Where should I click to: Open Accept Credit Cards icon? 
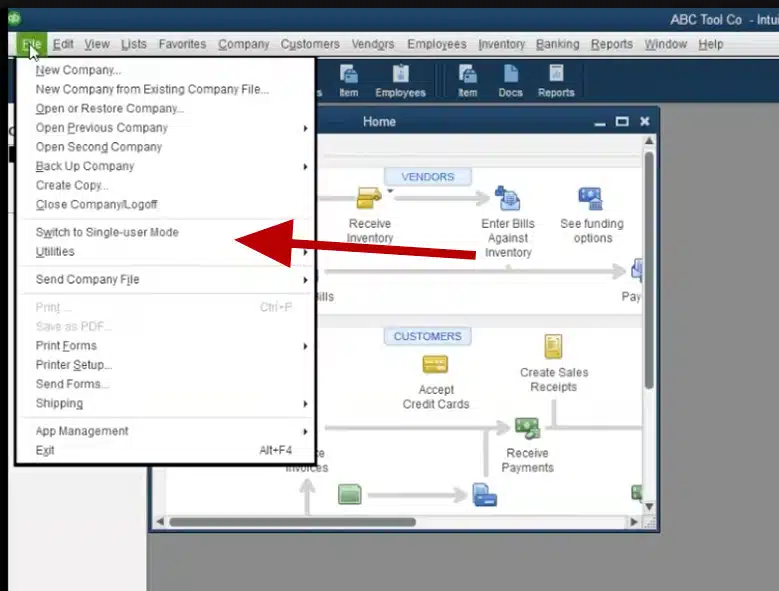(x=435, y=364)
